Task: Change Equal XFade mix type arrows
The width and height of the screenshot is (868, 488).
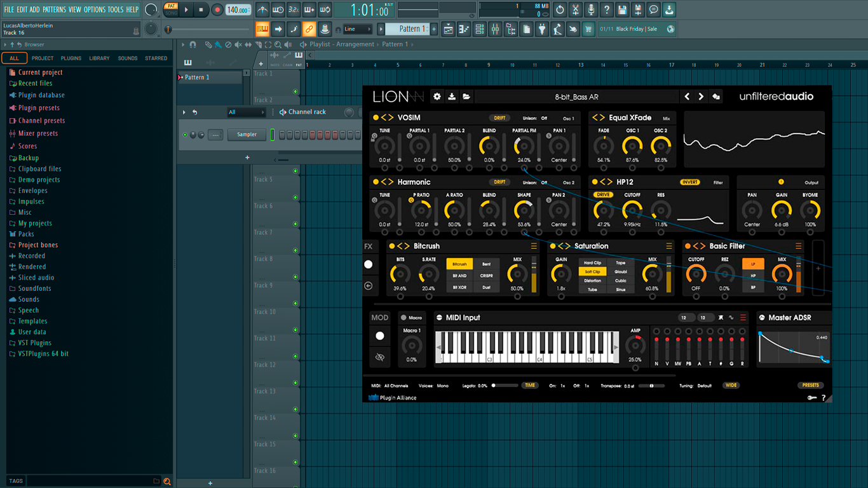Action: [x=599, y=118]
